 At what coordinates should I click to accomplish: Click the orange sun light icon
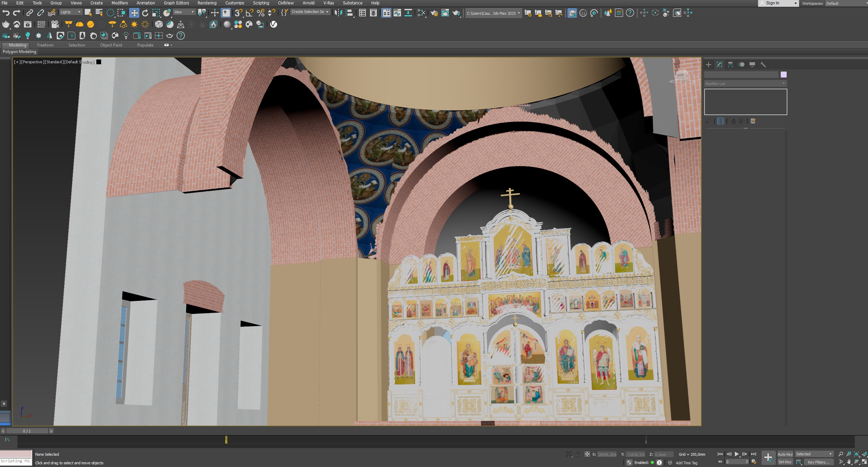pos(134,24)
